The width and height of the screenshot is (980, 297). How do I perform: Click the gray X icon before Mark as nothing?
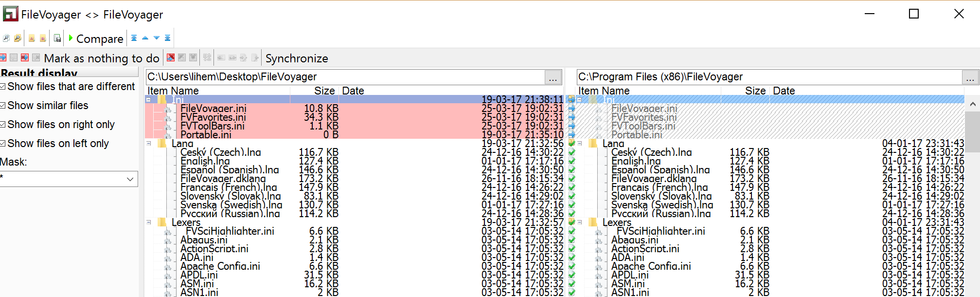(36, 57)
